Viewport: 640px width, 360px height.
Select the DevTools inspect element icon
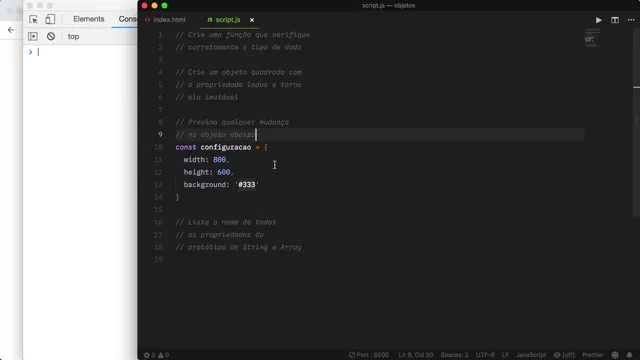pos(33,19)
